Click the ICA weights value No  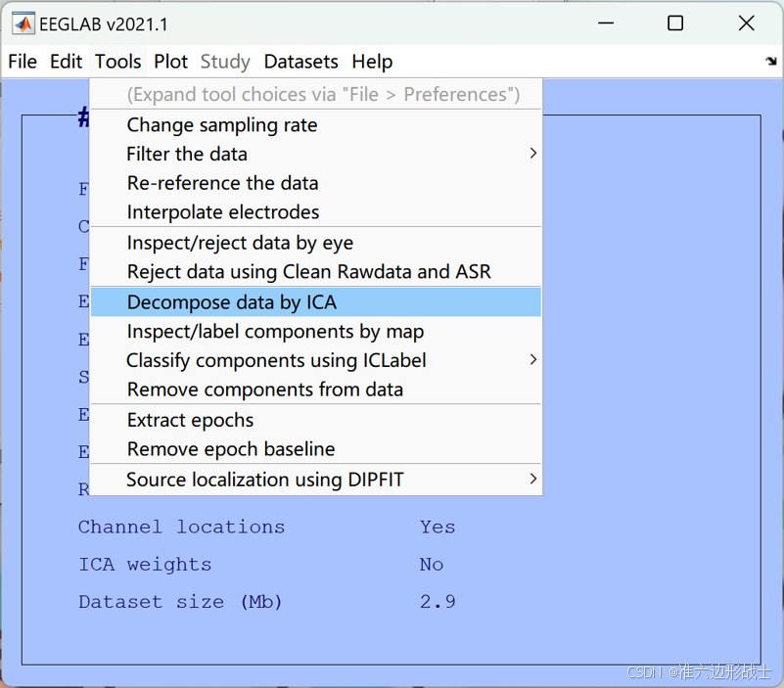coord(432,565)
